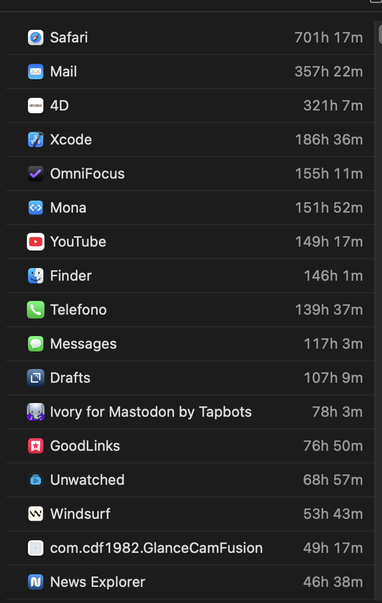
Task: Click the News Explorer icon
Action: (x=35, y=582)
